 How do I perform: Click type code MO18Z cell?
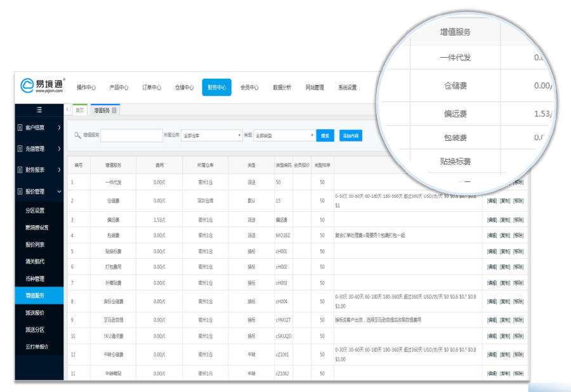click(283, 235)
